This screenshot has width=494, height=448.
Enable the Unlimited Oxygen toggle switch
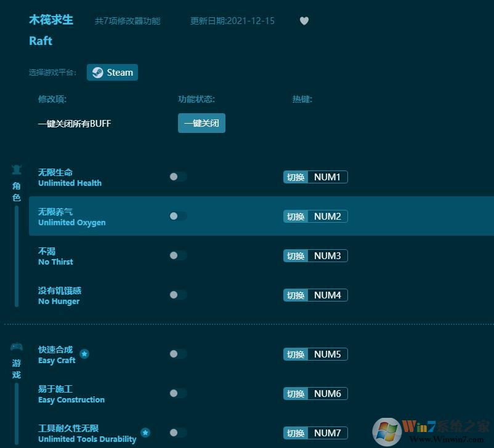(x=177, y=216)
